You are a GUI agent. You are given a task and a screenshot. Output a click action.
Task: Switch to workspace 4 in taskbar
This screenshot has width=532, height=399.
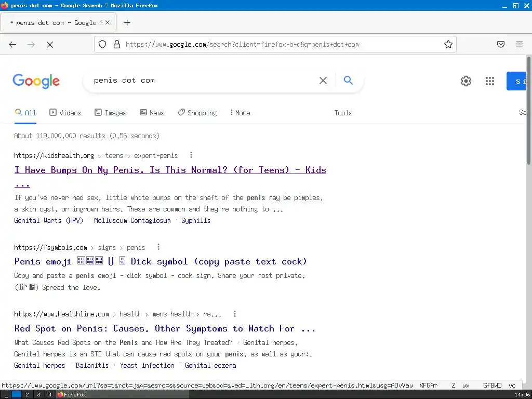(x=50, y=395)
